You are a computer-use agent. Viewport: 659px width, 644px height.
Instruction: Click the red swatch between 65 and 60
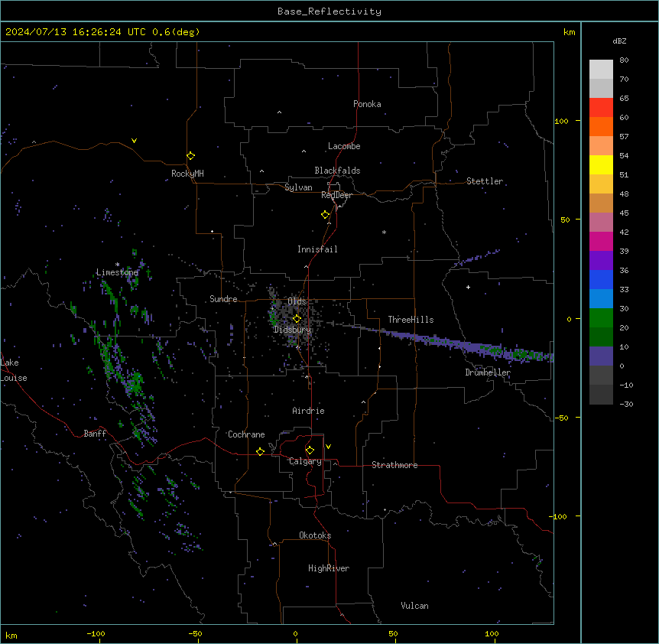pos(601,108)
